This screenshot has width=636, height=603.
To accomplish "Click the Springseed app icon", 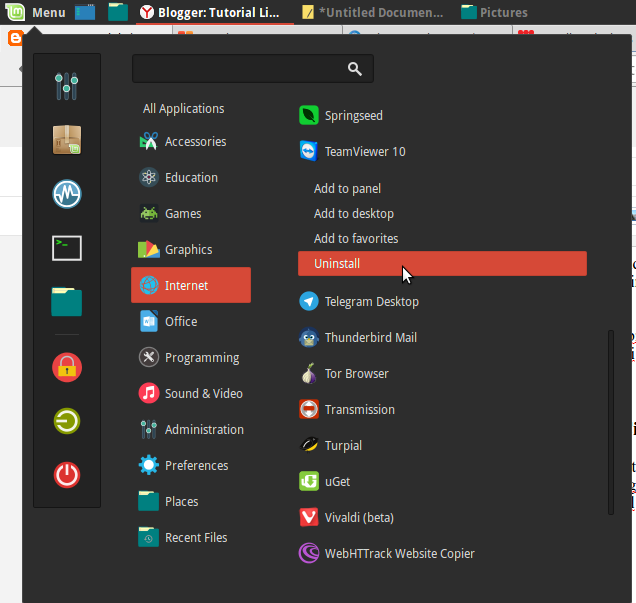I will (x=309, y=116).
